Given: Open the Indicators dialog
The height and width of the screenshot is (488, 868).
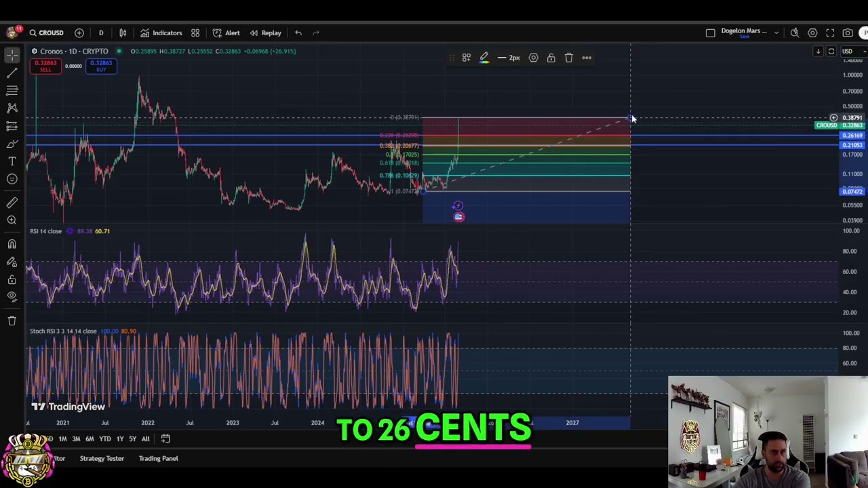Looking at the screenshot, I should (161, 33).
